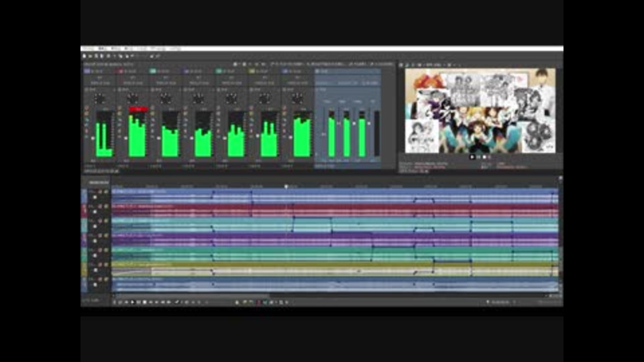Click the volume fader handle on mixer channel 1
Image resolution: width=644 pixels, height=362 pixels.
93,138
